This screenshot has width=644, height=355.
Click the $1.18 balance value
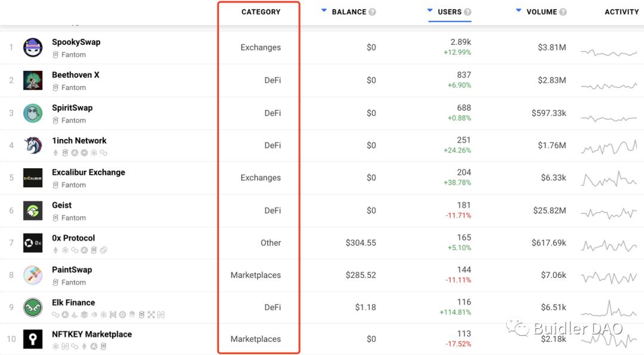pyautogui.click(x=366, y=307)
